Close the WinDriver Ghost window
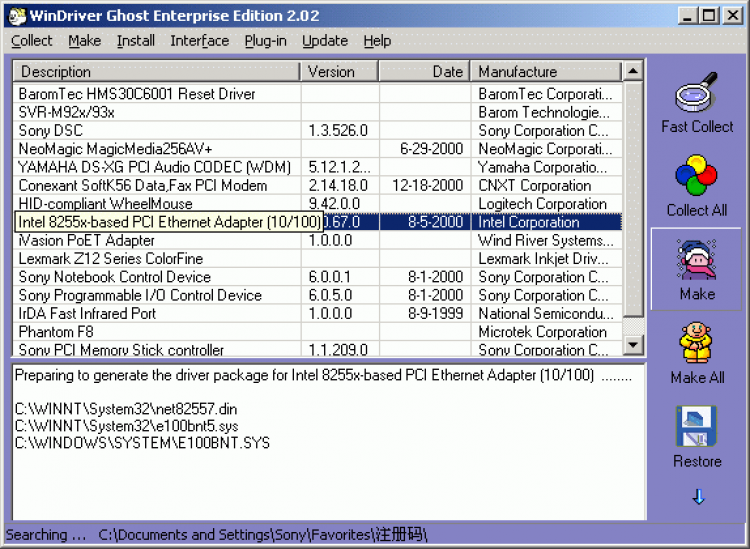Image resolution: width=750 pixels, height=549 pixels. point(733,16)
